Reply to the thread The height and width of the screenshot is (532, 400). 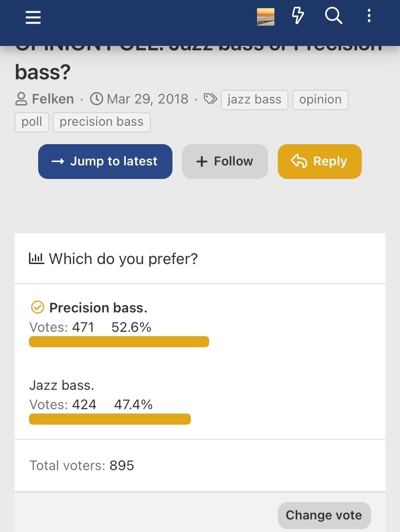point(320,162)
